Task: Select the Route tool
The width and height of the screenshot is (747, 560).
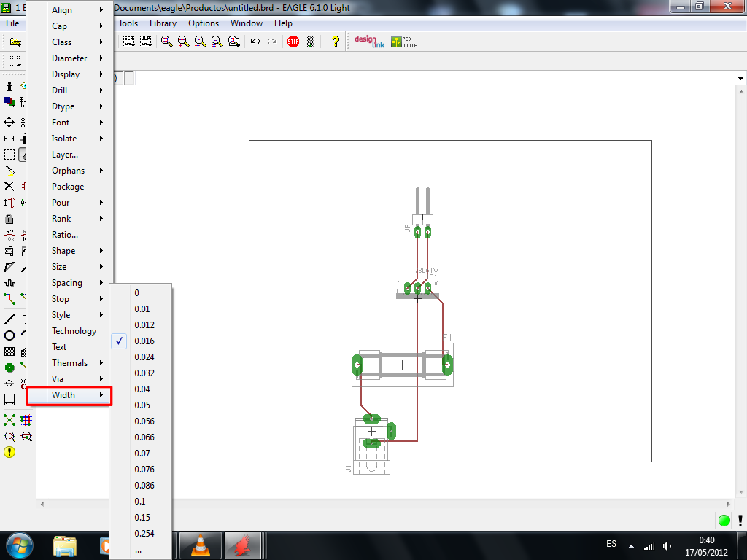Action: (9, 298)
